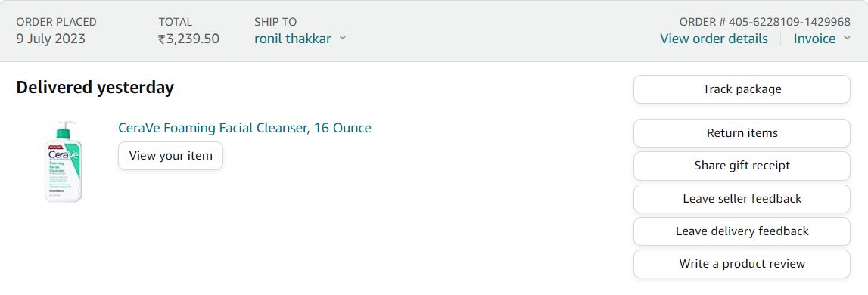Open CeraVe Foaming Facial Cleanser title link
This screenshot has width=868, height=295.
click(x=244, y=128)
